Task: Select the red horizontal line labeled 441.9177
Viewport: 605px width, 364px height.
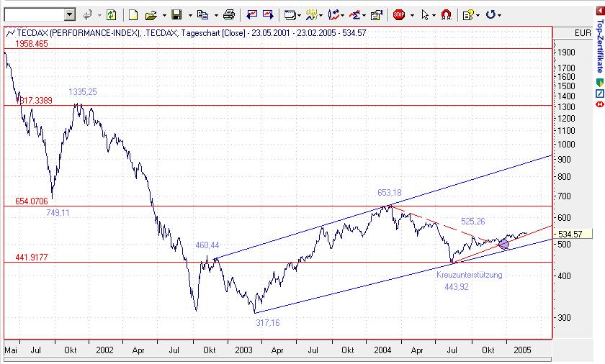Action: 278,263
